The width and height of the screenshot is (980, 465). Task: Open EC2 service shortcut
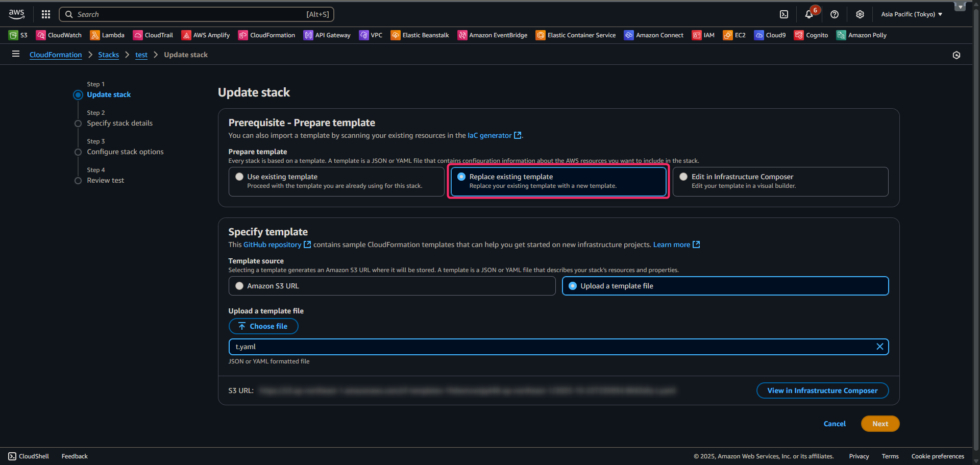[x=734, y=35]
